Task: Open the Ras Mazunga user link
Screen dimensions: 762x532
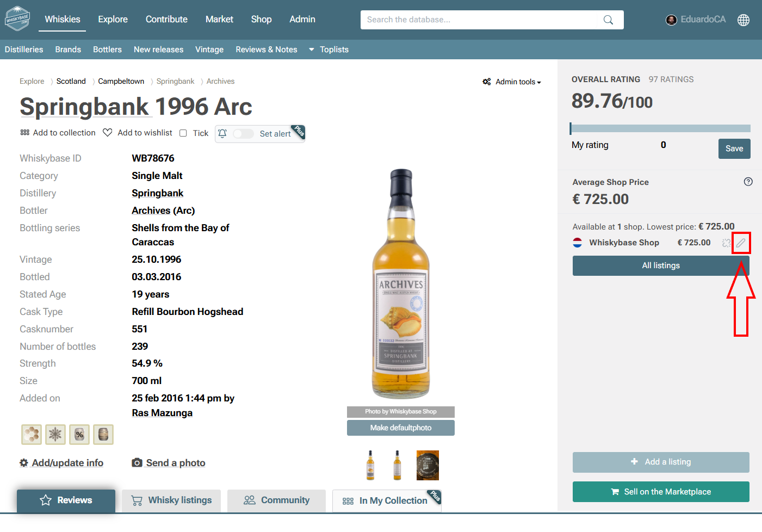Action: pyautogui.click(x=162, y=413)
